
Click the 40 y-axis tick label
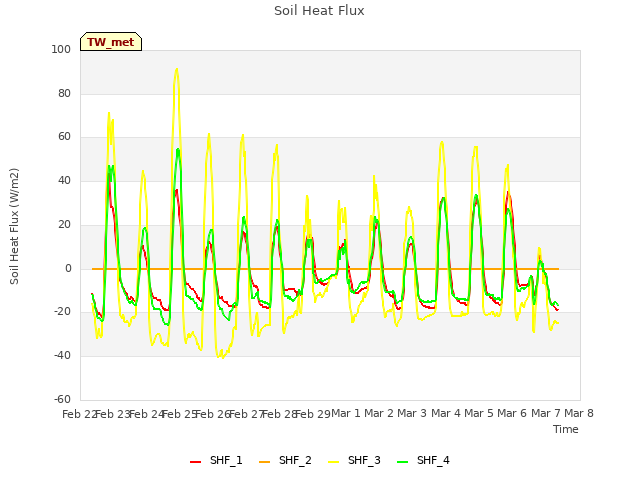click(x=64, y=180)
